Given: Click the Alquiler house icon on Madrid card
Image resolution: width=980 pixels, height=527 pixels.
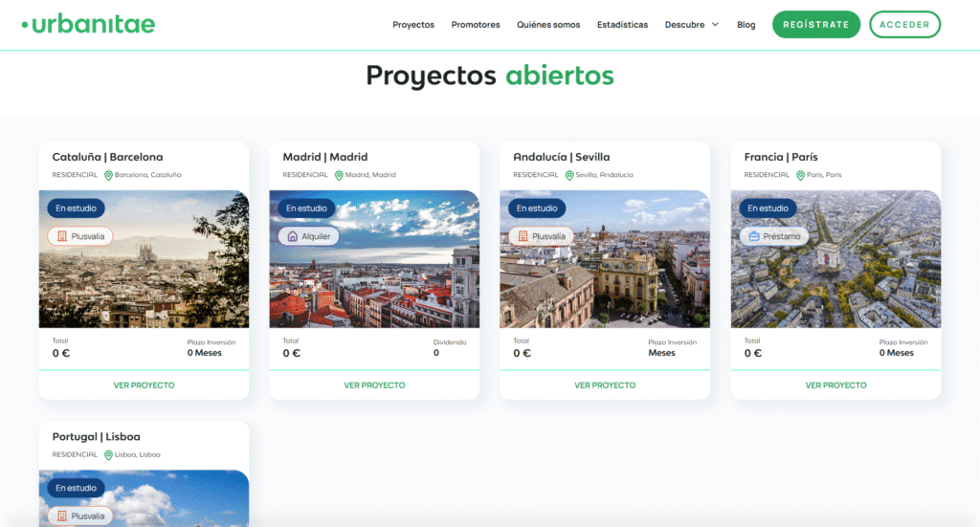Looking at the screenshot, I should (x=293, y=236).
